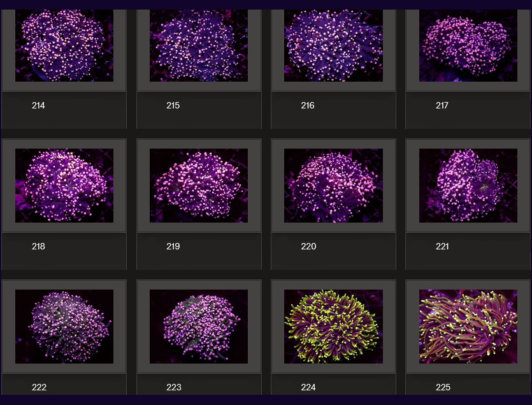Click the number 219 caption
The image size is (532, 405).
pos(173,246)
